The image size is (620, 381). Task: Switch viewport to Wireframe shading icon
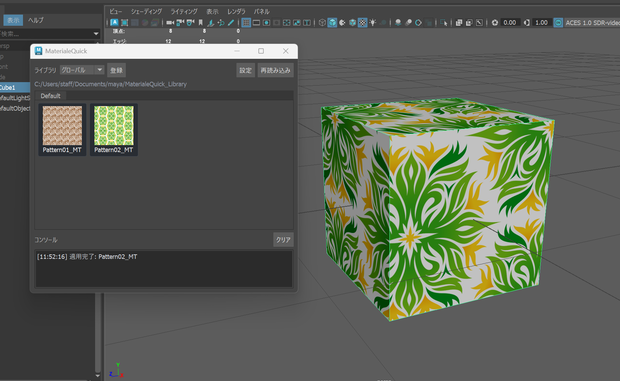(322, 23)
